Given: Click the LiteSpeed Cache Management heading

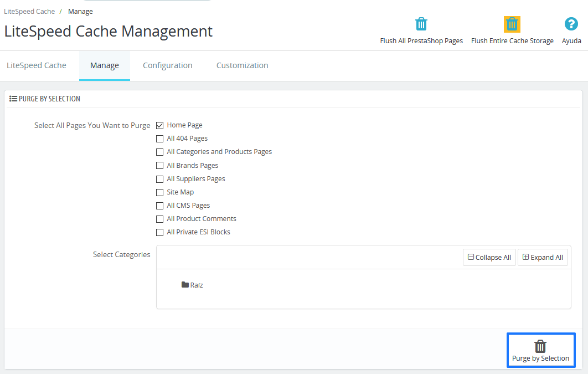Looking at the screenshot, I should [109, 31].
